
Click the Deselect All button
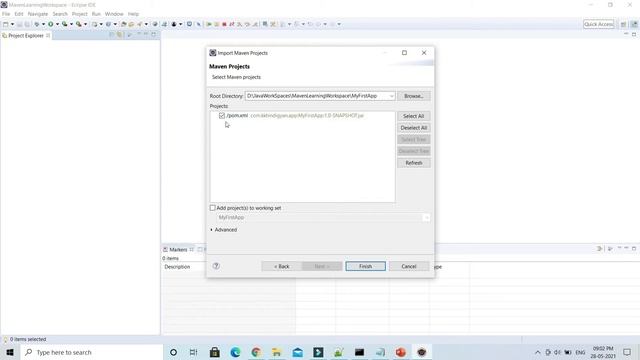point(413,128)
